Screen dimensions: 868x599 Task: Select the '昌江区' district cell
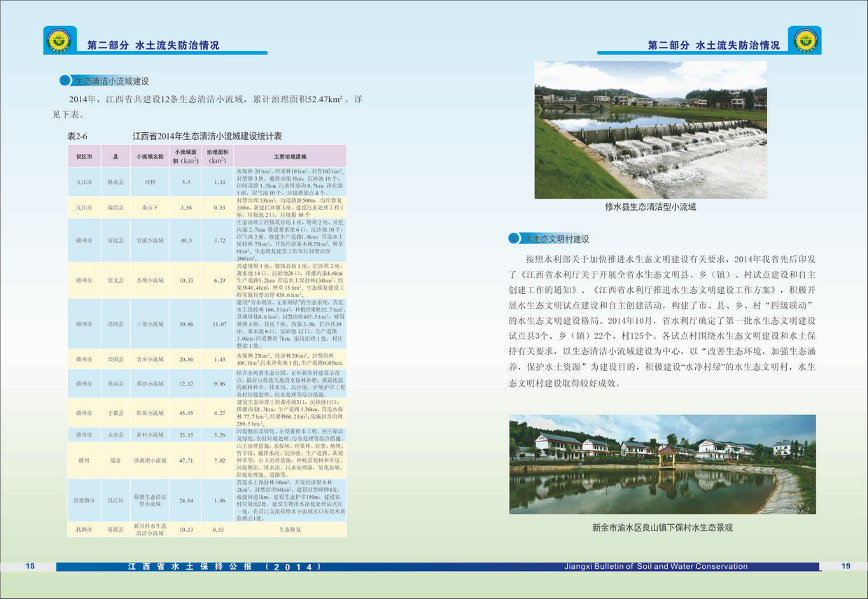(115, 501)
